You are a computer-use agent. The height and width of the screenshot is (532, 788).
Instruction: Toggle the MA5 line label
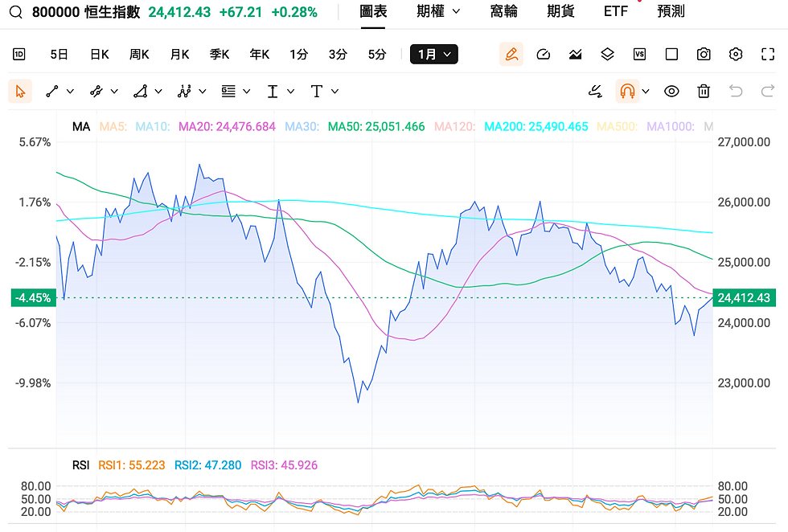[113, 127]
